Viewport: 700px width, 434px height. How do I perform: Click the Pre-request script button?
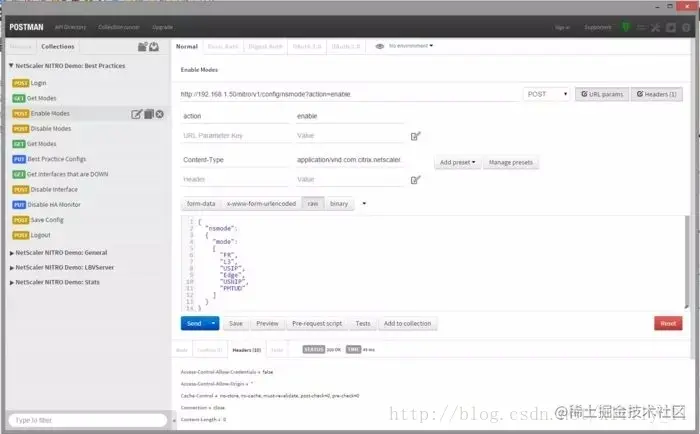click(317, 323)
